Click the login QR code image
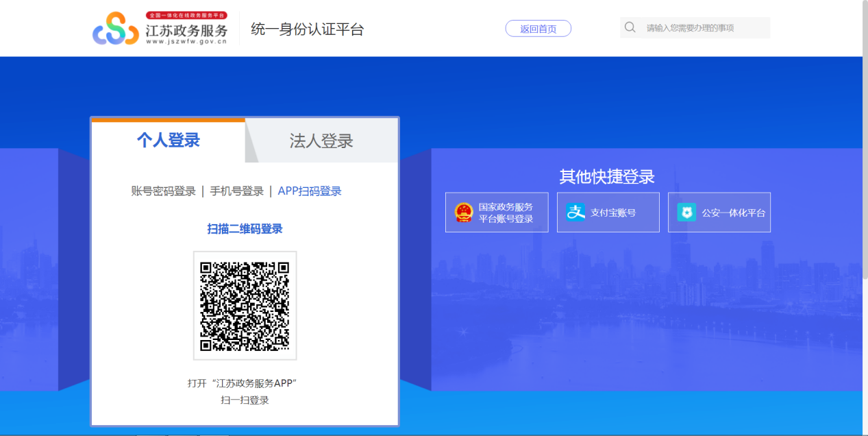The image size is (868, 436). [x=245, y=306]
